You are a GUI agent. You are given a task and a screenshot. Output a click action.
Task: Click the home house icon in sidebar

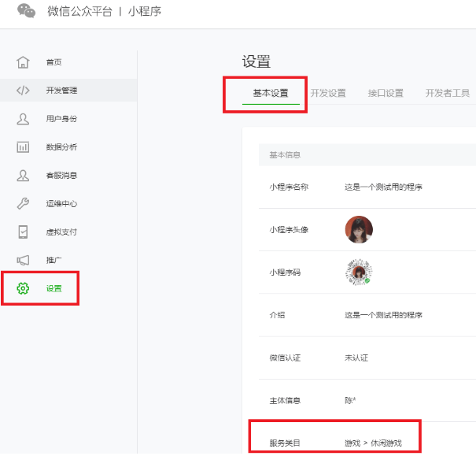coord(23,62)
